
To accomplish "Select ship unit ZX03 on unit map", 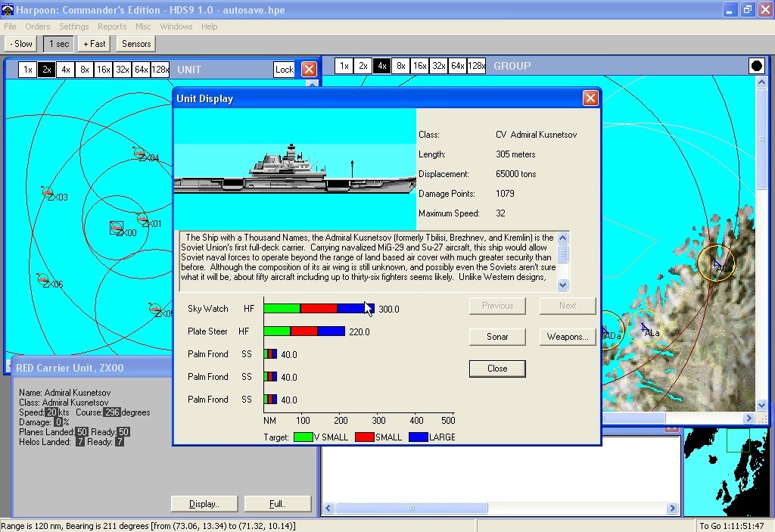I will tap(48, 192).
